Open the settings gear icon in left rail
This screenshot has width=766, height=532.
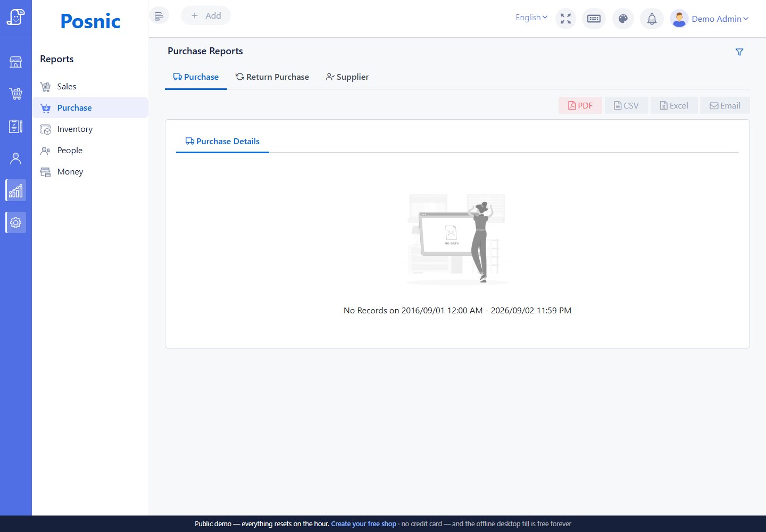16,222
